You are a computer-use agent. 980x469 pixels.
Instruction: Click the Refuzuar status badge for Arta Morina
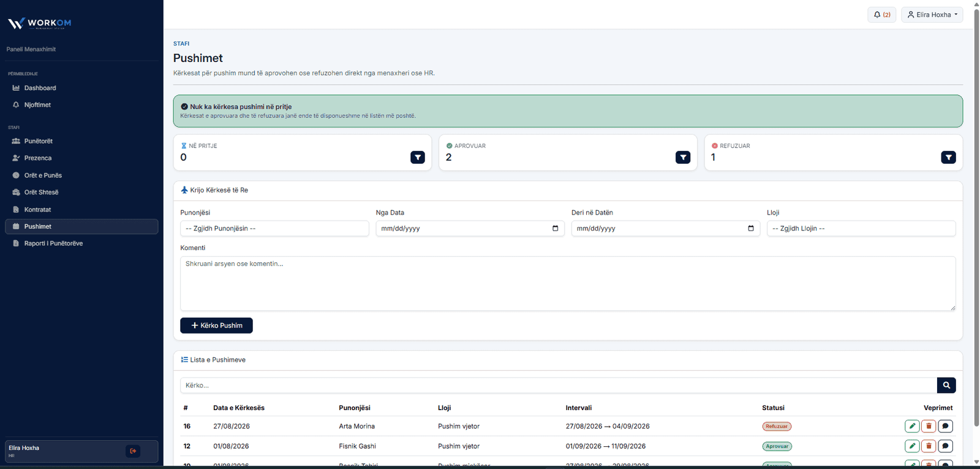click(x=777, y=426)
